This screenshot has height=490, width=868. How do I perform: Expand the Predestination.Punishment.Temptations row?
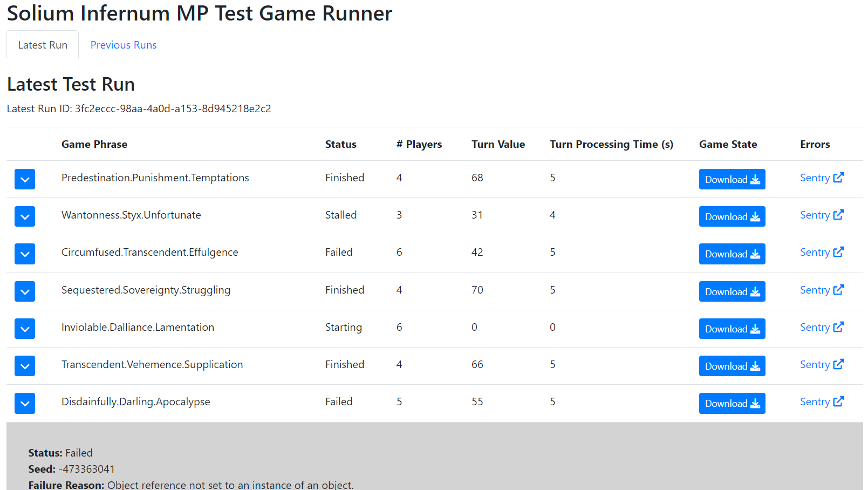coord(25,179)
